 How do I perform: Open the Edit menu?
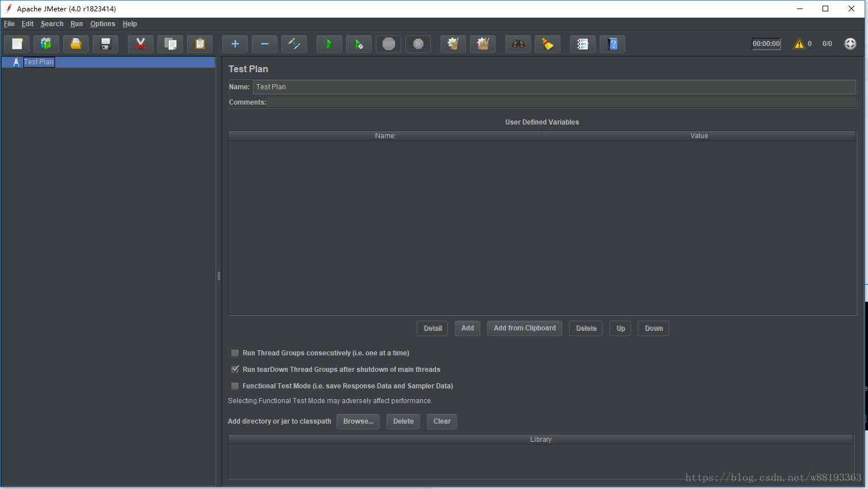[27, 24]
